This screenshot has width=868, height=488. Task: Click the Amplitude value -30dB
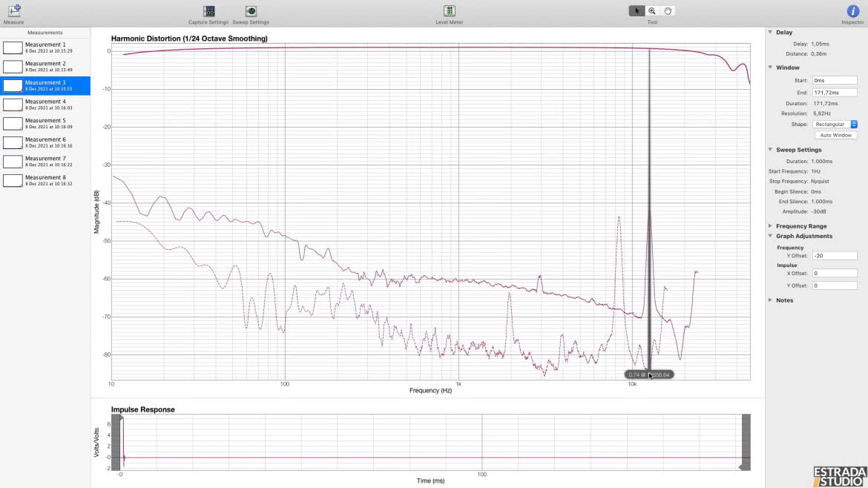point(819,211)
